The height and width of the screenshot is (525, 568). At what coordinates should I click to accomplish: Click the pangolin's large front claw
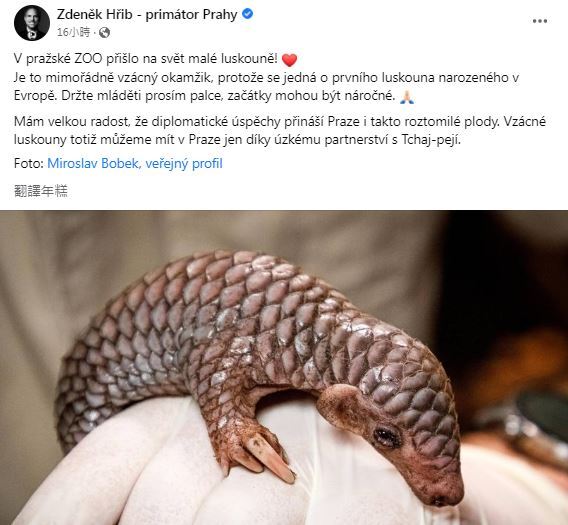click(x=270, y=458)
